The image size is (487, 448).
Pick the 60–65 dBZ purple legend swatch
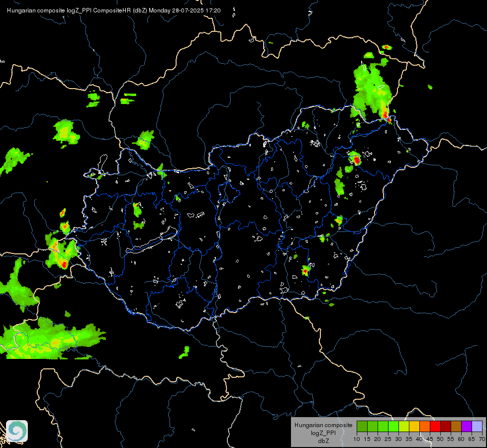point(467,426)
